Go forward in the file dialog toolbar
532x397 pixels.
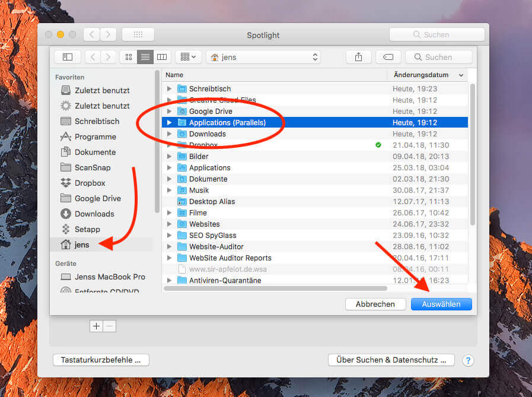point(108,57)
